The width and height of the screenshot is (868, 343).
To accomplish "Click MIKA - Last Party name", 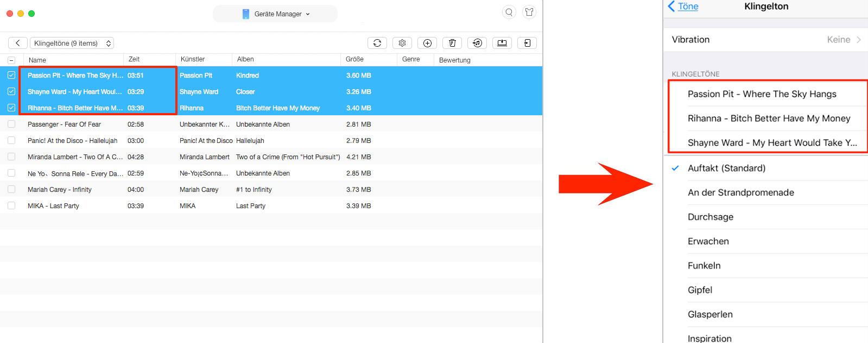I will (53, 206).
